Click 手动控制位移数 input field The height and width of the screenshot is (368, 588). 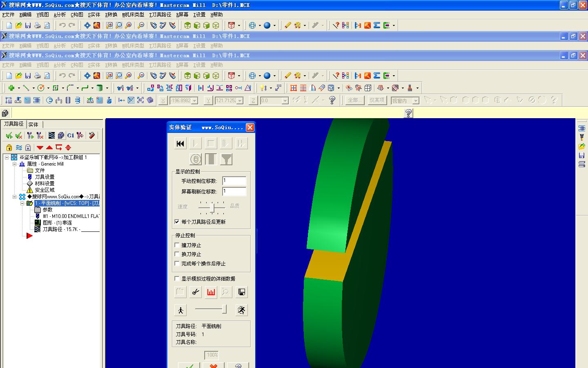click(x=234, y=181)
